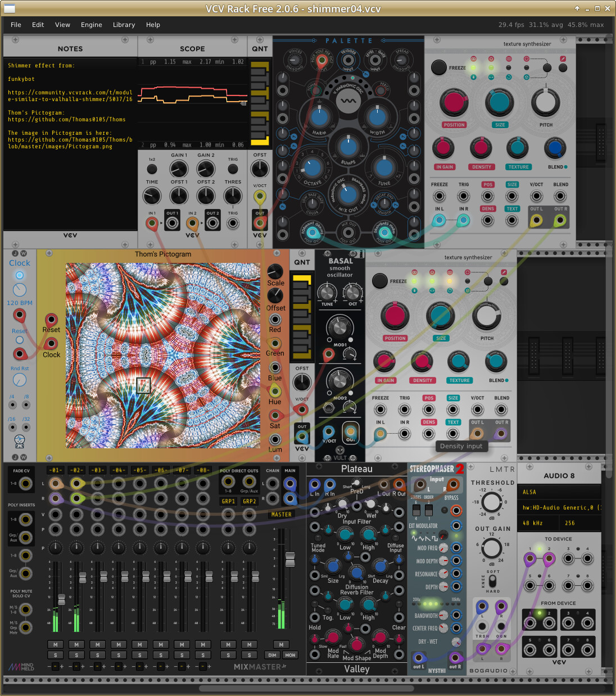Click the Scope TIME knob

tap(152, 196)
